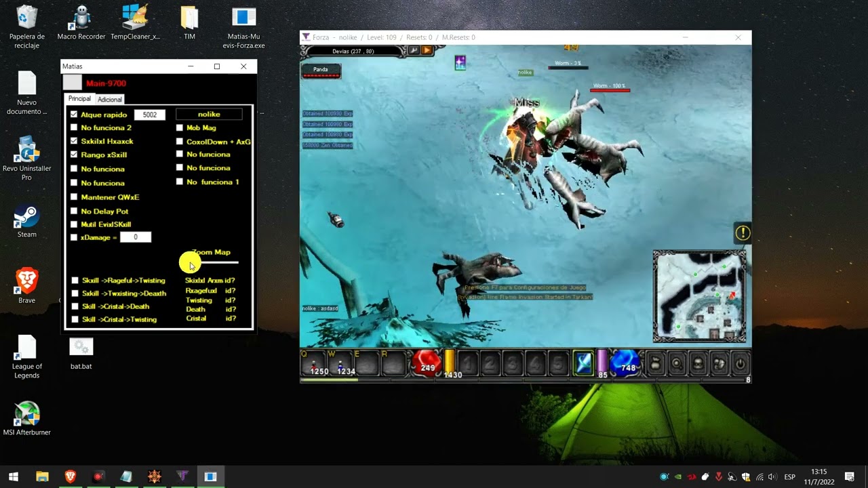
Task: Enable the CoxolDown + AxG checkbox
Action: pyautogui.click(x=180, y=142)
